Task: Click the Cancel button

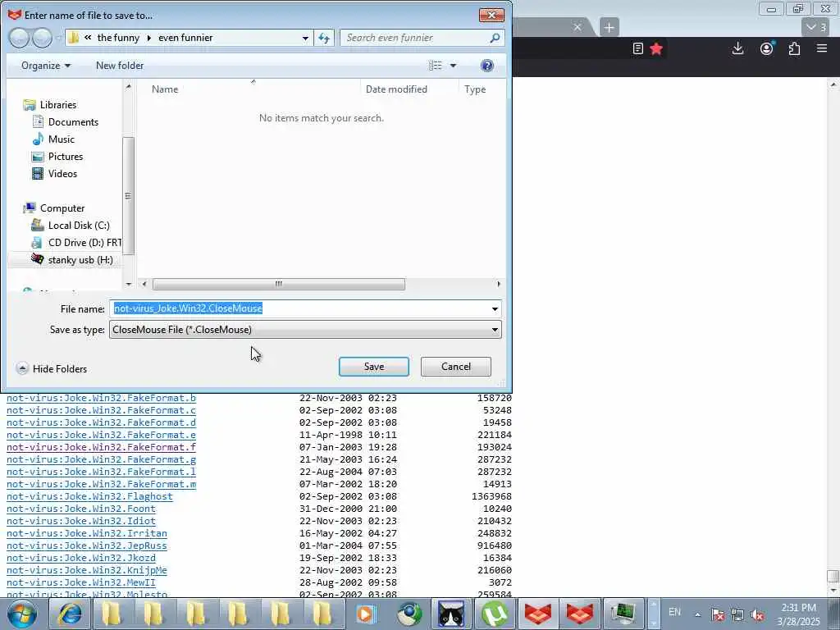Action: 456,367
